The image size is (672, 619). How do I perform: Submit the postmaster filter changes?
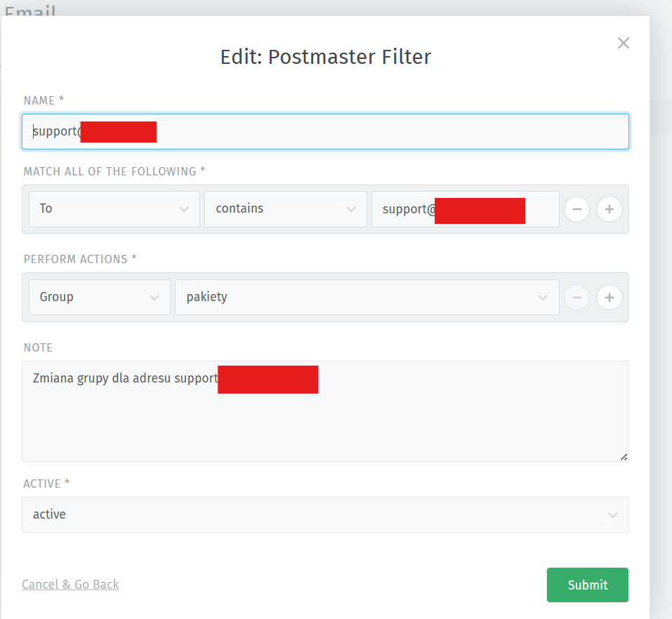(x=587, y=585)
